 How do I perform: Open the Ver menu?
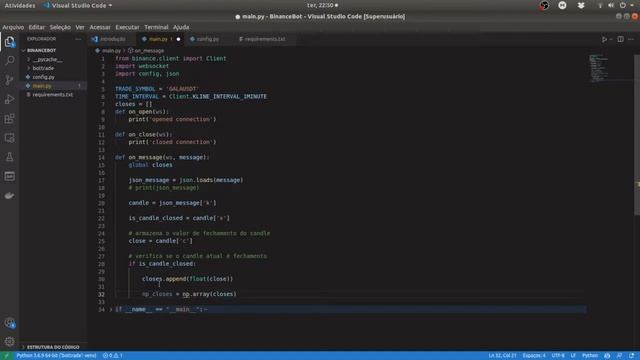tap(80, 27)
